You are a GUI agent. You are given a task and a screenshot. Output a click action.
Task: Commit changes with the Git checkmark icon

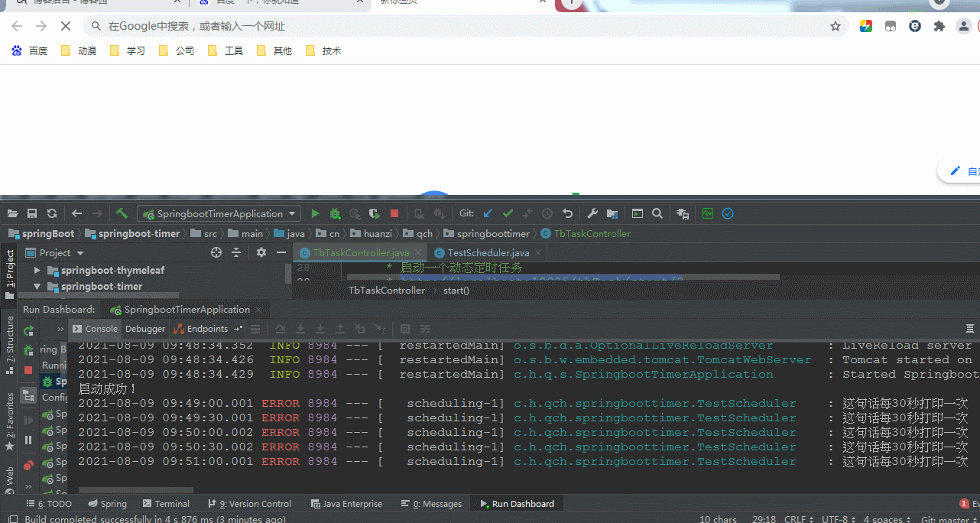[508, 214]
